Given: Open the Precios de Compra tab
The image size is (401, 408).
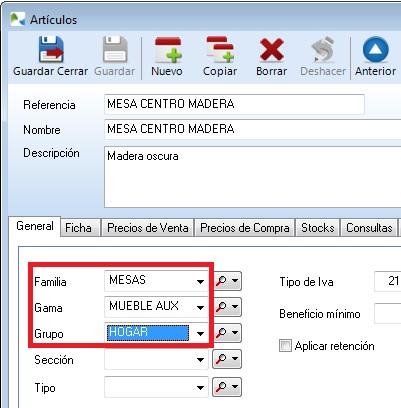Looking at the screenshot, I should click(x=245, y=228).
